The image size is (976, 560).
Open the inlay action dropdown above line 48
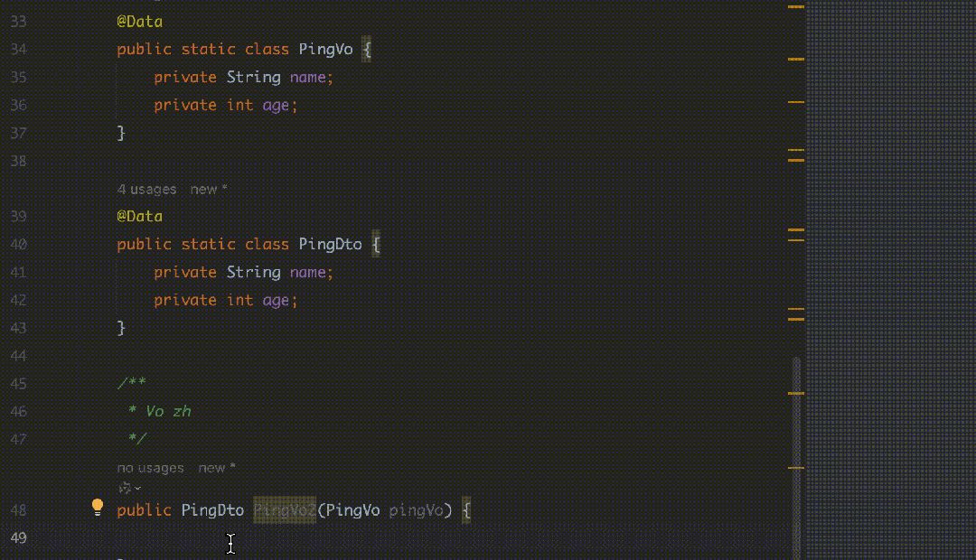[x=129, y=488]
